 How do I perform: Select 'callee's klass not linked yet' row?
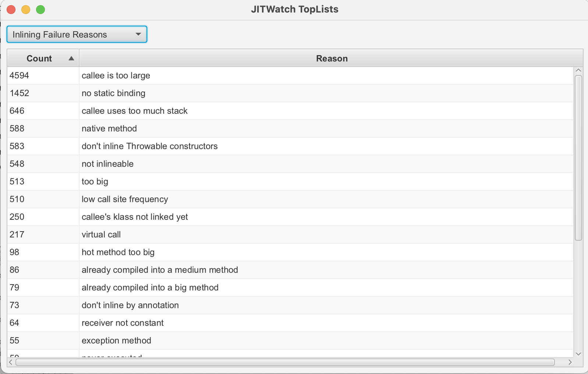point(290,217)
